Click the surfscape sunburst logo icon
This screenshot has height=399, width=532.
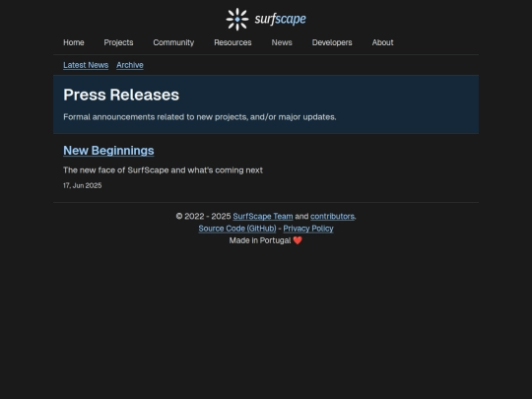pos(237,20)
